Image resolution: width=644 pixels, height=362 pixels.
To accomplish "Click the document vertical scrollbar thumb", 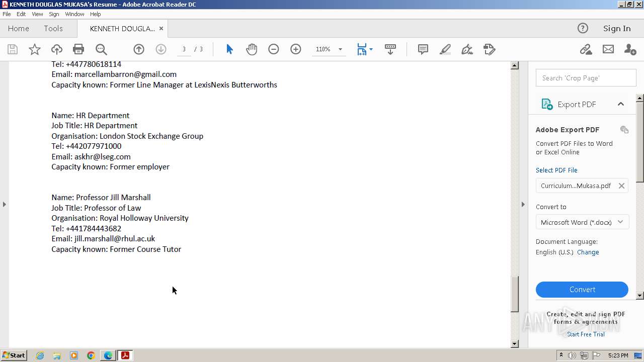I will (x=515, y=294).
